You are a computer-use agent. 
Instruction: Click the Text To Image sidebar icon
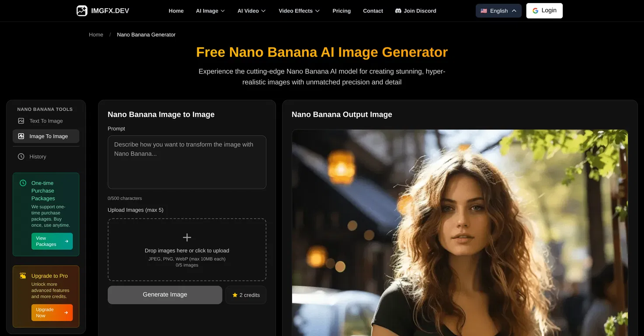(21, 121)
